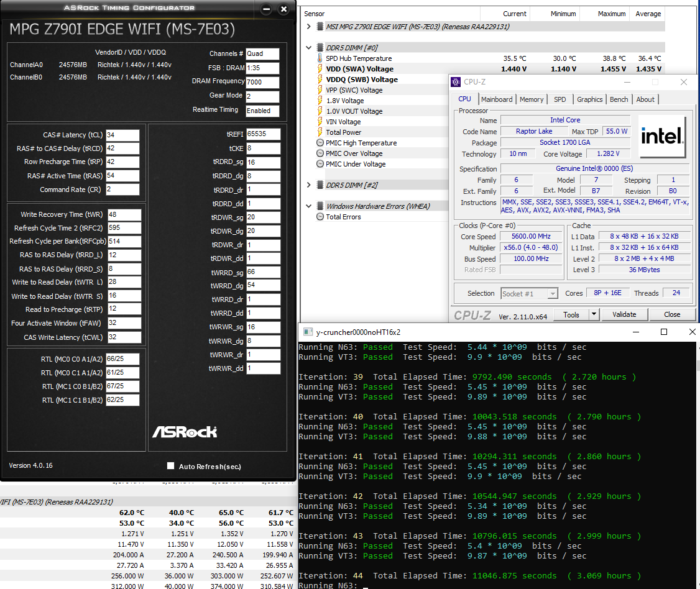The width and height of the screenshot is (700, 589).
Task: Click the Refresh Cycle Time 2 (tRFC2) field
Action: pyautogui.click(x=124, y=228)
